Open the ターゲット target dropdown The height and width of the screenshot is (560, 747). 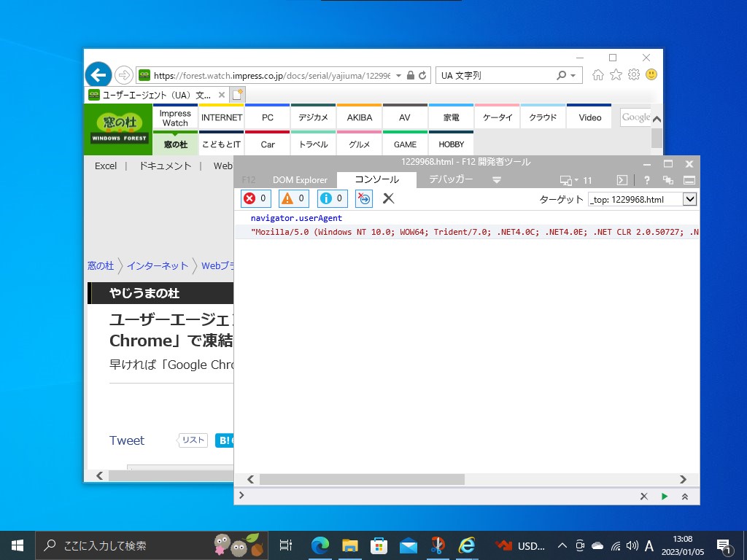pos(689,198)
